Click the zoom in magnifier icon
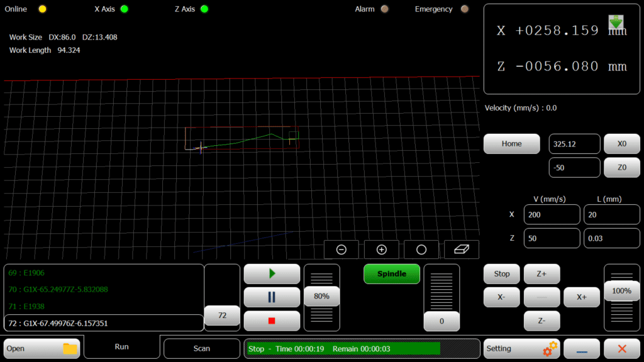The height and width of the screenshot is (362, 644). (x=381, y=250)
